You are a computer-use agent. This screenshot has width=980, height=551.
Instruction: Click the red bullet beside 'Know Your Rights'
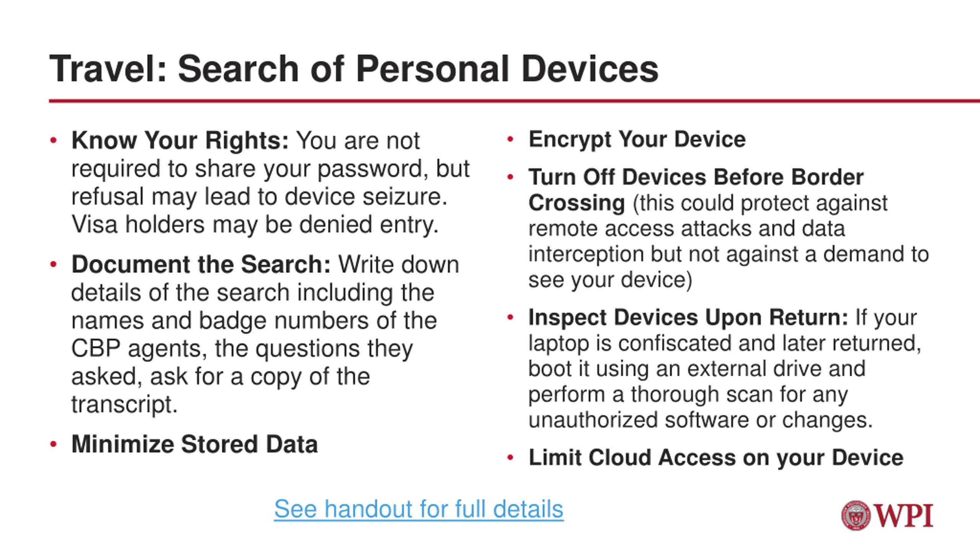(54, 140)
